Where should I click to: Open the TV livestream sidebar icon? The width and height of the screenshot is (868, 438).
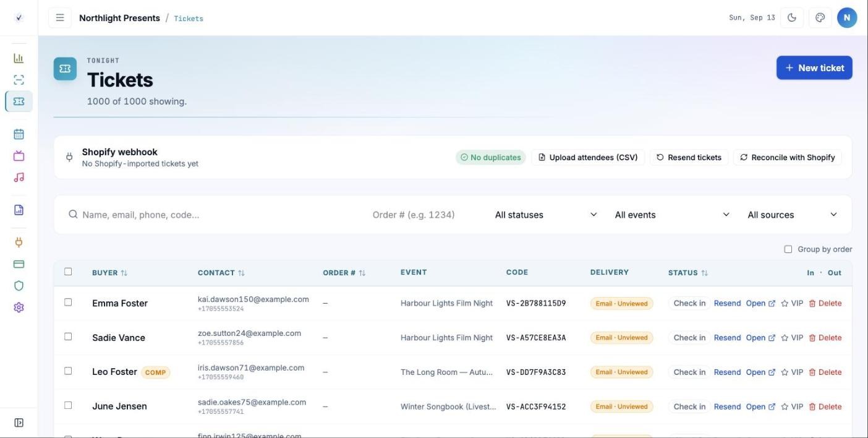[x=19, y=156]
